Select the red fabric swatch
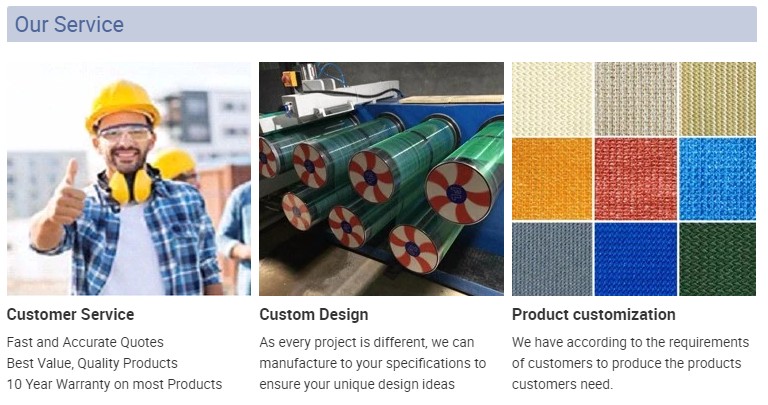The width and height of the screenshot is (768, 405). pos(635,179)
